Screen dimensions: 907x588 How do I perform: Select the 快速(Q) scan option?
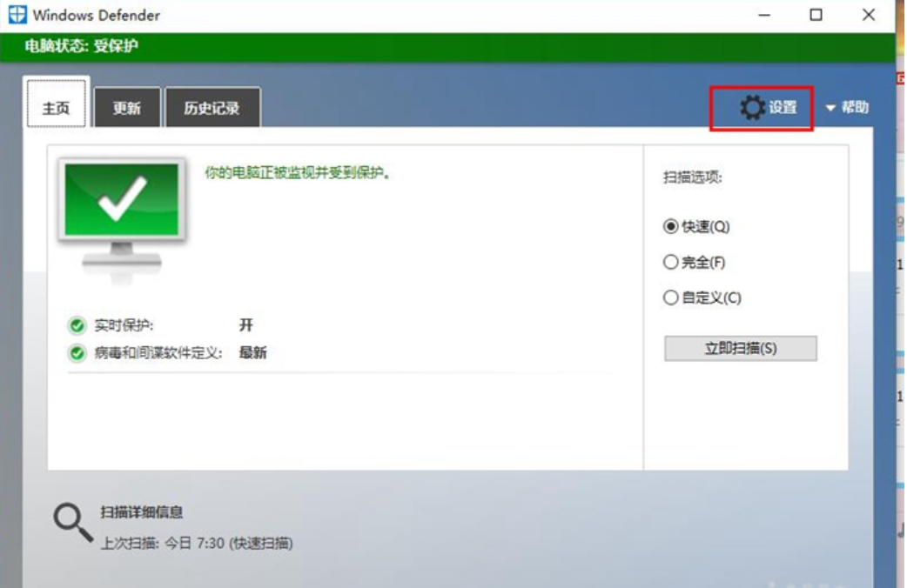coord(696,226)
